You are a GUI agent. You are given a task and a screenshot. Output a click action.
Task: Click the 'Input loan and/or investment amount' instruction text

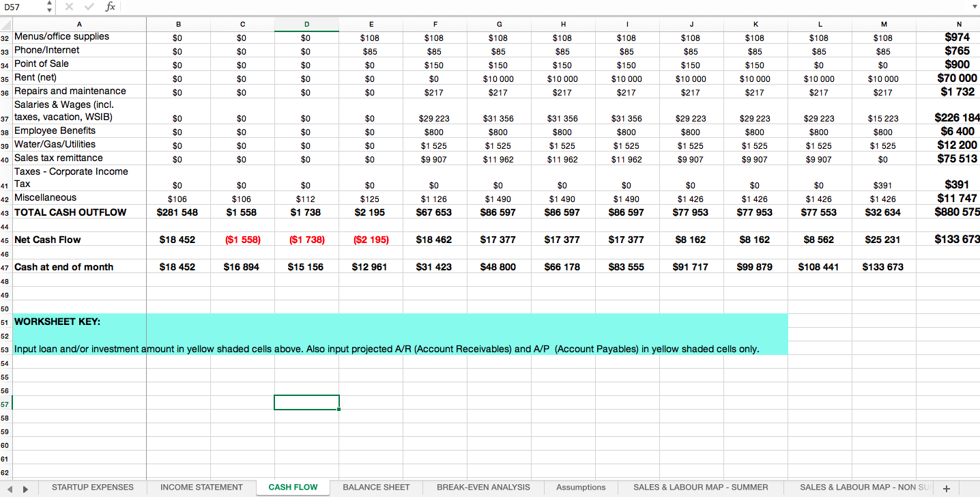click(386, 349)
